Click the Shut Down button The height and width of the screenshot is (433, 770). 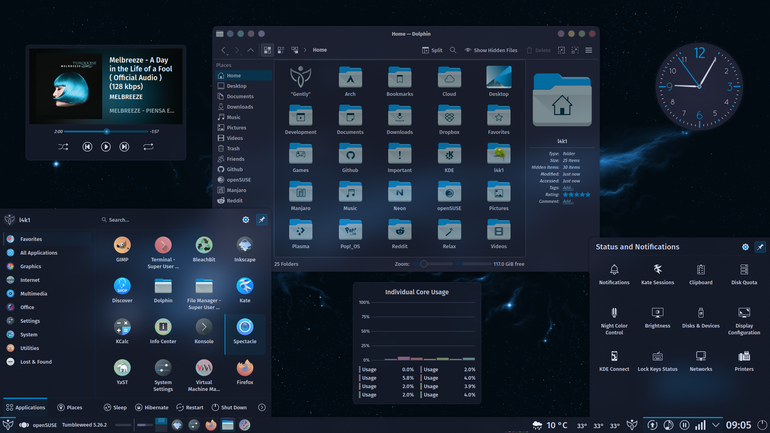pos(229,407)
